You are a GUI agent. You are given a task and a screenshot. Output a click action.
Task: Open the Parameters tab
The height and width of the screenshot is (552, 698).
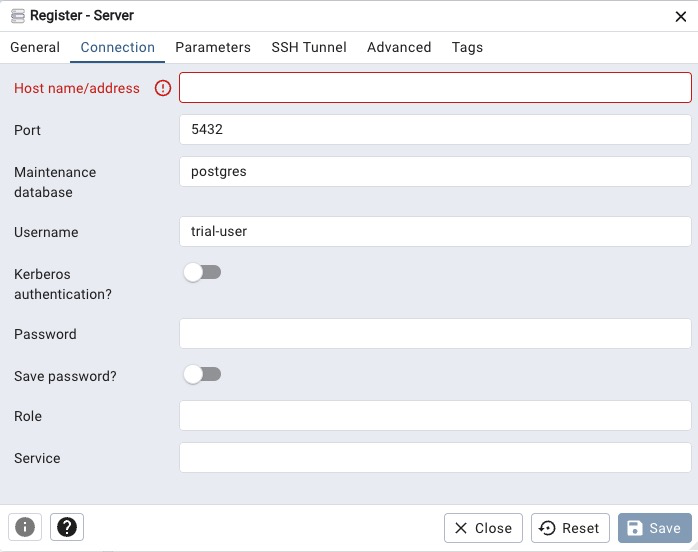213,47
